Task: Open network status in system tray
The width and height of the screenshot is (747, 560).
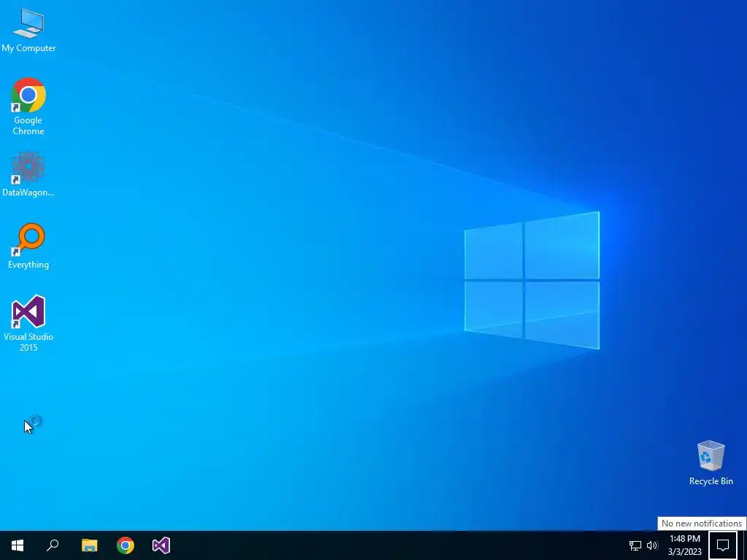Action: click(635, 545)
